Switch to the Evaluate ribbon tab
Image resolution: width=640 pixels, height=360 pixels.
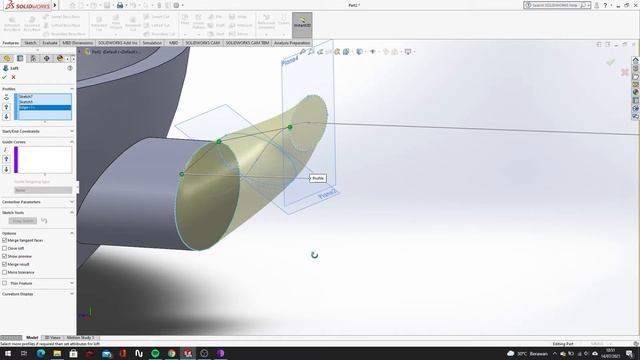[50, 43]
